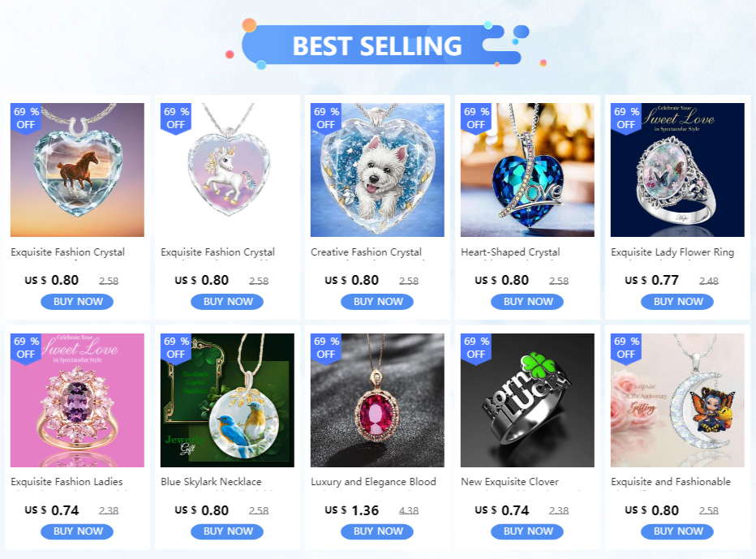Open the moon fairy necklace image
Viewport: 756px width, 559px height.
(677, 400)
